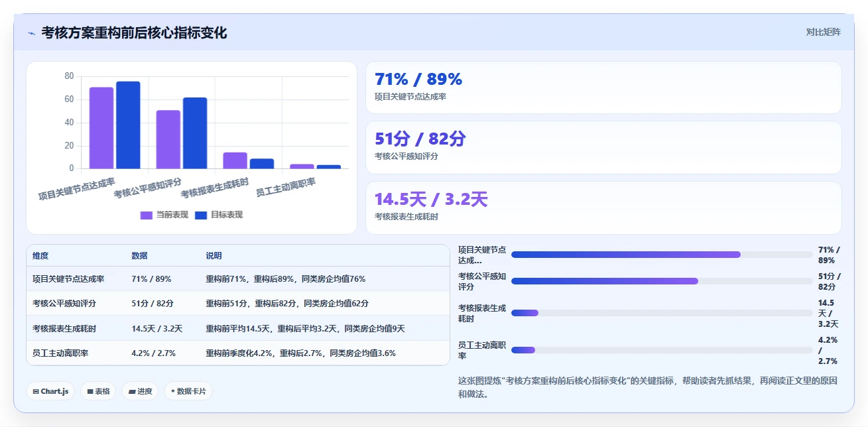868x427 pixels.
Task: Click the 对比矩阵 label in header
Action: tap(824, 32)
